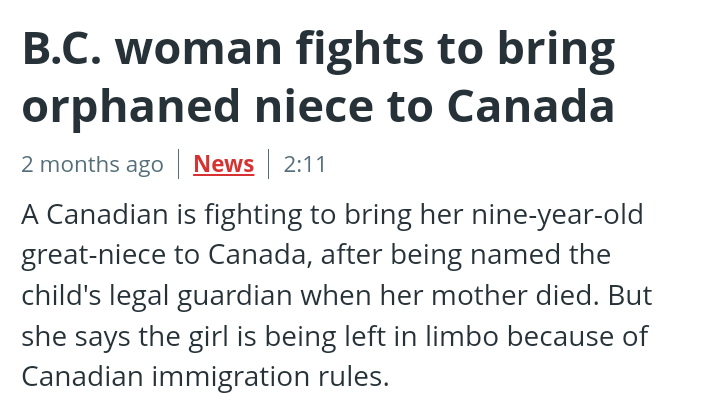The image size is (720, 418).
Task: Open the News category link
Action: click(x=223, y=164)
